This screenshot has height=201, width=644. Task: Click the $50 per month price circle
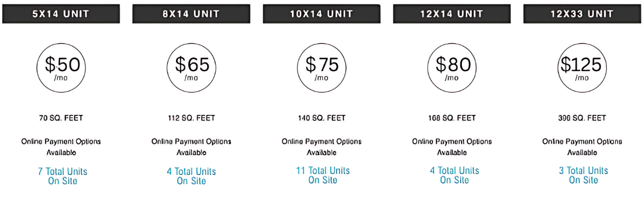61,67
